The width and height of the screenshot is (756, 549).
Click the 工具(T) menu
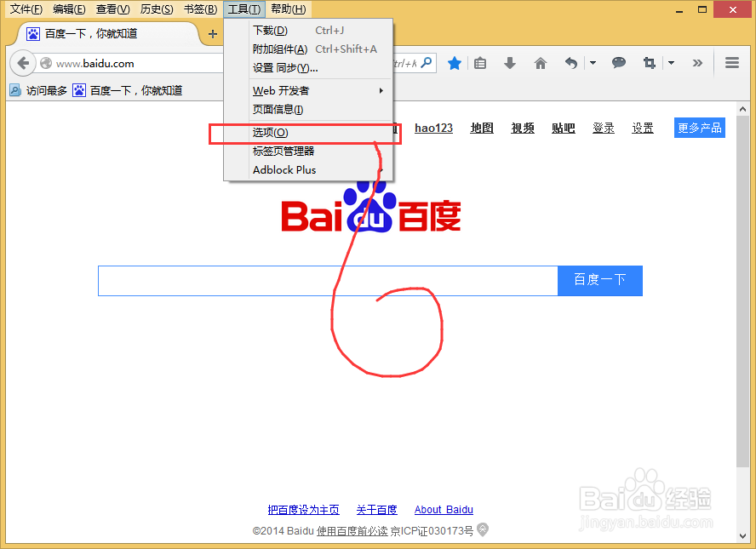tap(244, 9)
